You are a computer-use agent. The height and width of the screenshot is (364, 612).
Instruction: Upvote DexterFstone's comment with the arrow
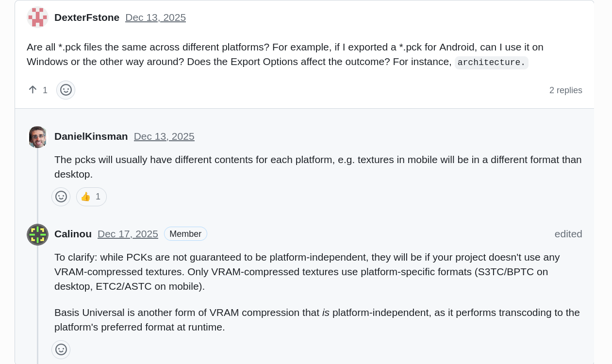(33, 90)
